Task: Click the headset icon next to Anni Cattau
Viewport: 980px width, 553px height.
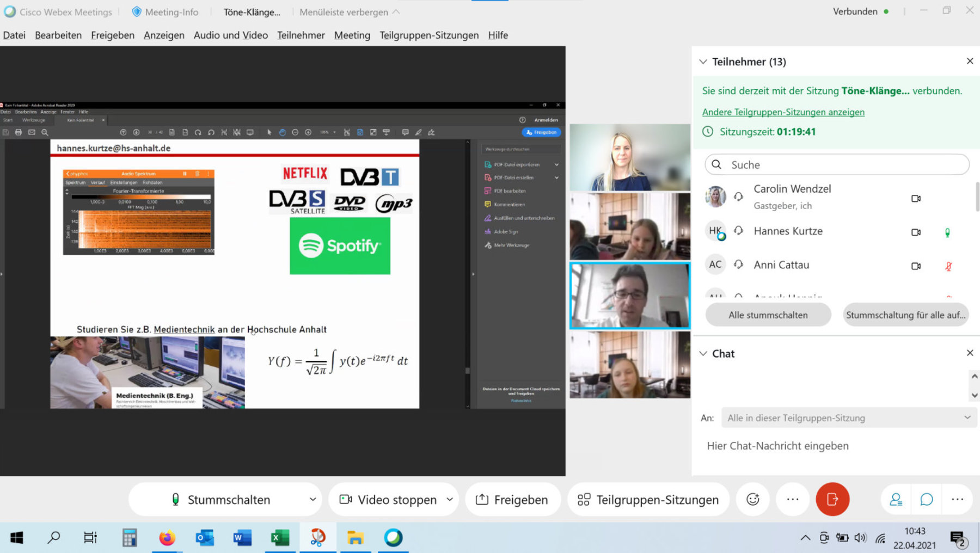Action: coord(738,265)
